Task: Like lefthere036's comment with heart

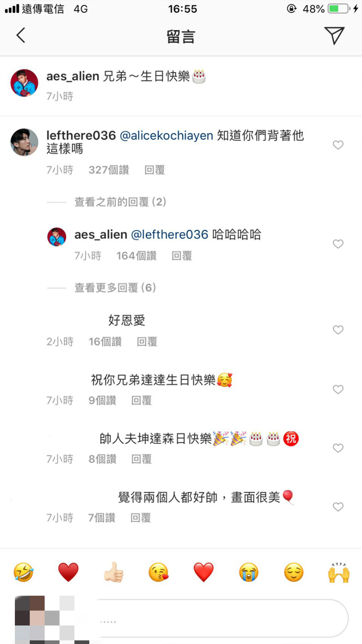Action: (338, 145)
